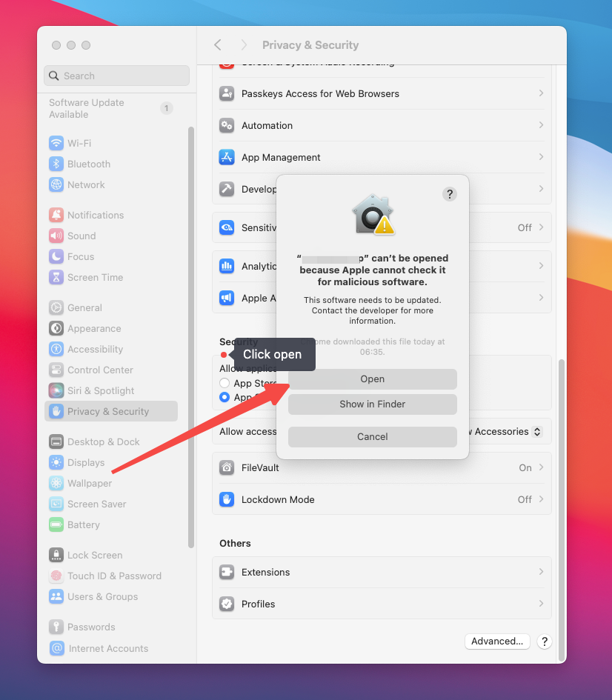Open the Extensions row

pyautogui.click(x=382, y=573)
